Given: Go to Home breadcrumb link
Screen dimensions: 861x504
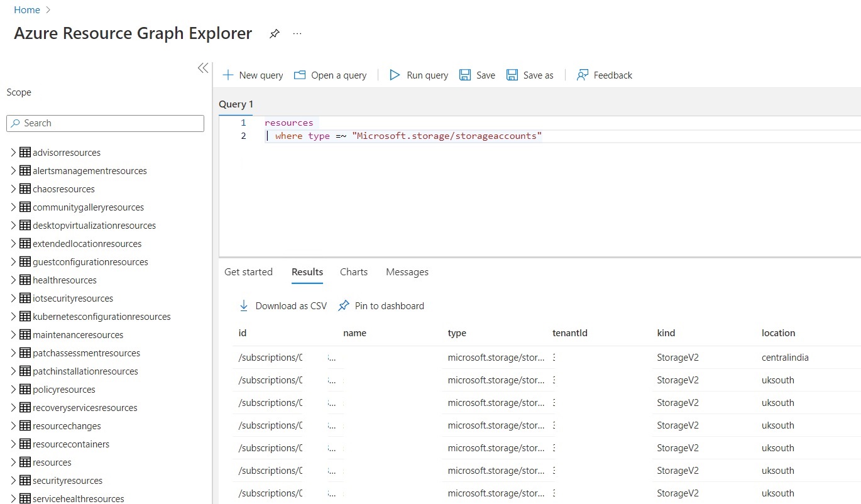Looking at the screenshot, I should (27, 10).
